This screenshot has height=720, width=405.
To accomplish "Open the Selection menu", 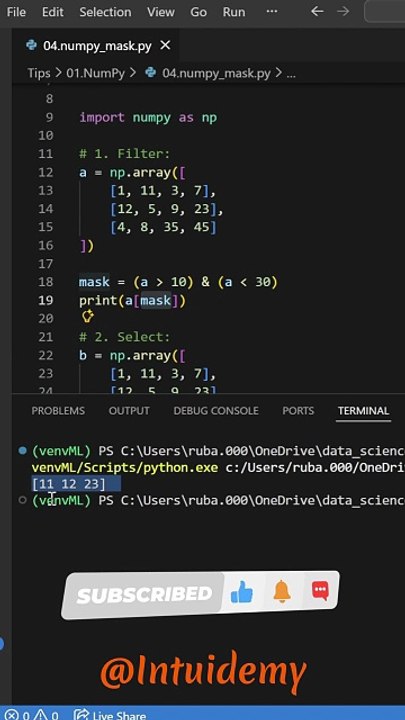I will (x=105, y=11).
